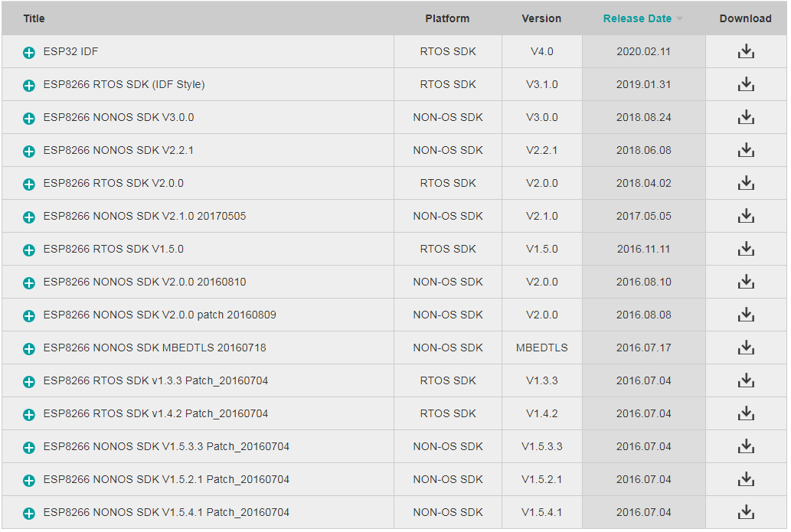
Task: Expand ESP8266 RTOS SDK v1.3.3 Patch row
Action: [29, 382]
